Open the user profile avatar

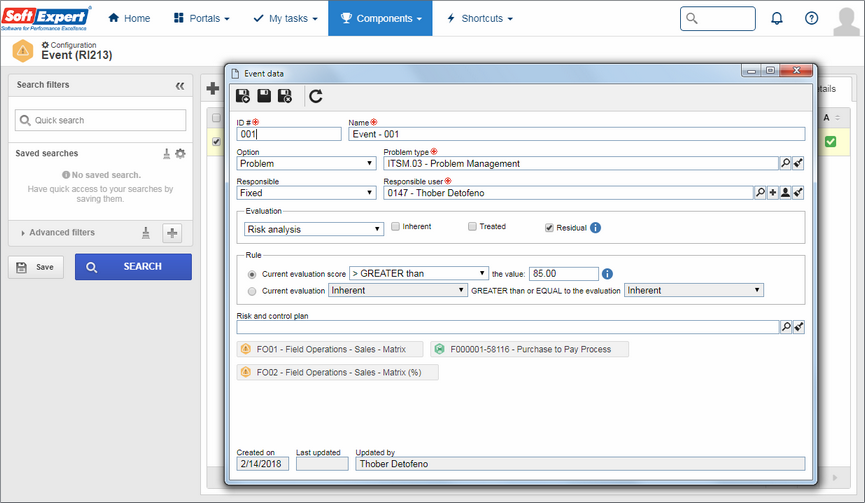point(846,21)
